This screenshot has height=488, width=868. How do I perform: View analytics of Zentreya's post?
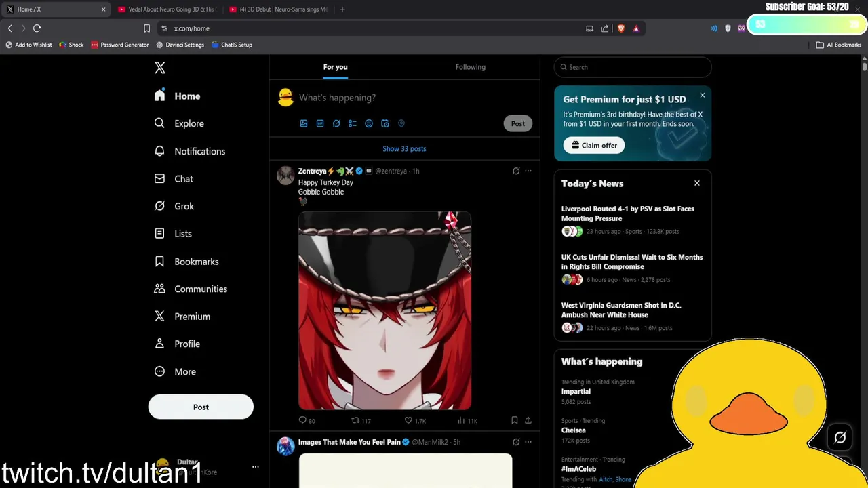467,420
